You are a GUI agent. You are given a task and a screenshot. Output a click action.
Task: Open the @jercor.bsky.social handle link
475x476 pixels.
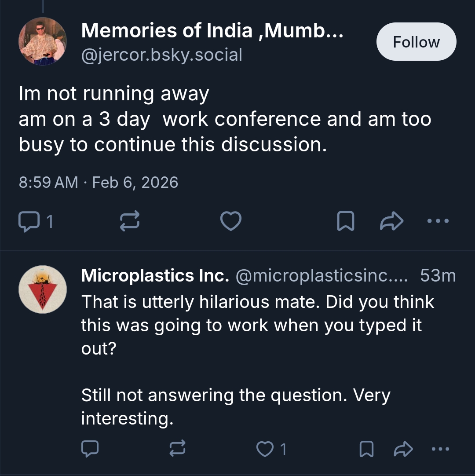click(162, 55)
